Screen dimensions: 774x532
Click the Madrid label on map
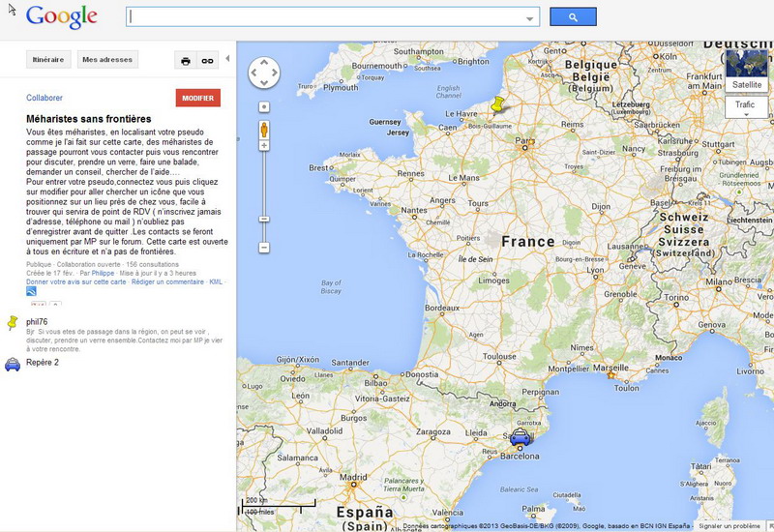pos(353,477)
